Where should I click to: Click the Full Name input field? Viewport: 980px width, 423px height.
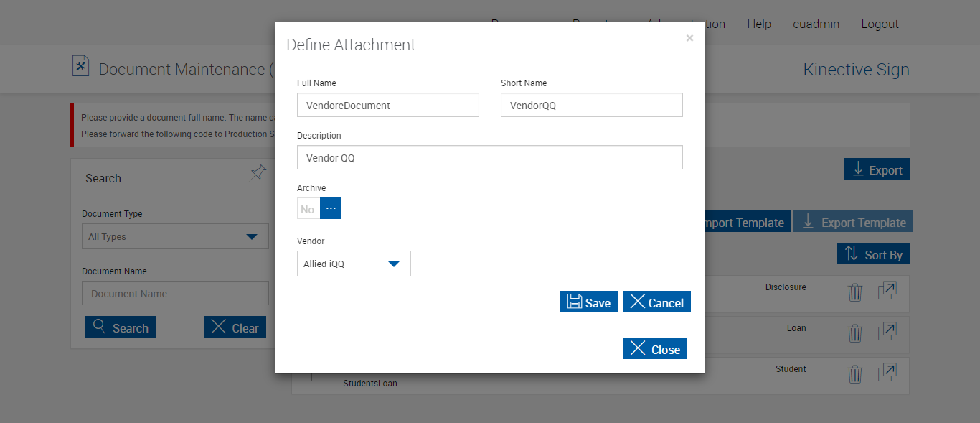pyautogui.click(x=387, y=105)
